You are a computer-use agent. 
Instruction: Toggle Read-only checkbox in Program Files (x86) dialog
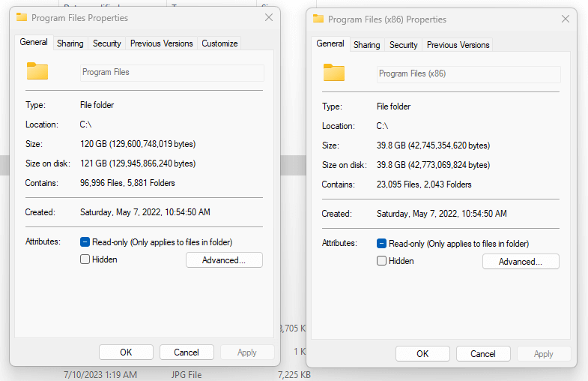tap(382, 244)
